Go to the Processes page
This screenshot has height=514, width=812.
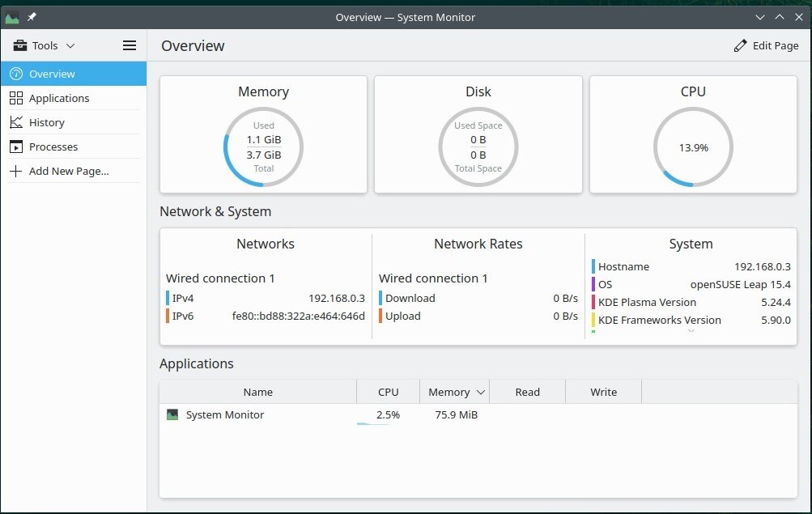coord(74,147)
